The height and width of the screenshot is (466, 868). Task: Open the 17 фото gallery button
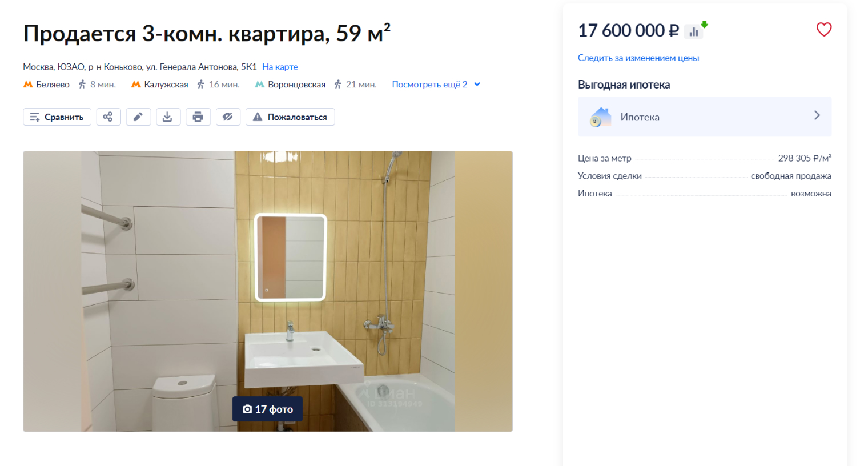point(267,409)
